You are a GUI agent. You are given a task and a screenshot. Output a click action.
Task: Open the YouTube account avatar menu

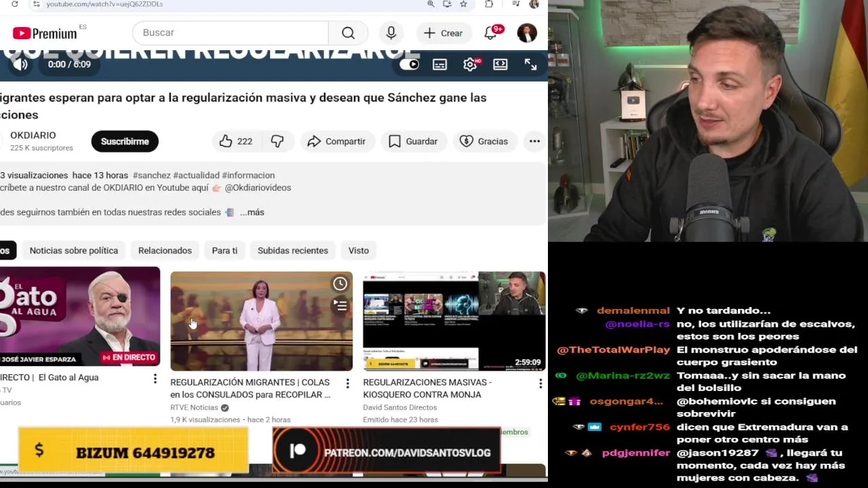pyautogui.click(x=527, y=33)
